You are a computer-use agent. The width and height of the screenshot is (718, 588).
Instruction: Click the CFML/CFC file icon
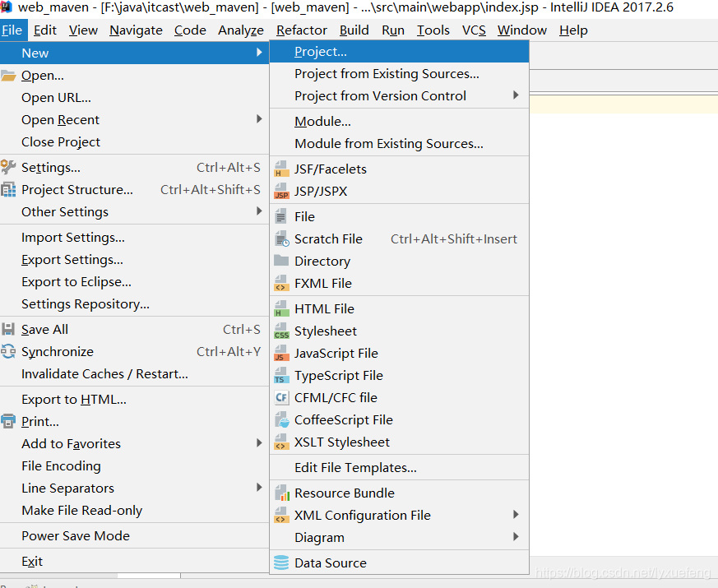[281, 397]
